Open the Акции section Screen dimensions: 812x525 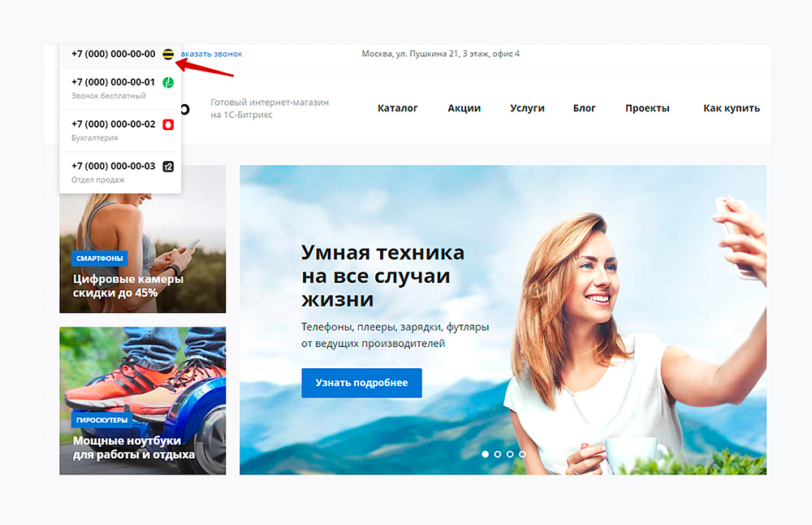pos(464,107)
